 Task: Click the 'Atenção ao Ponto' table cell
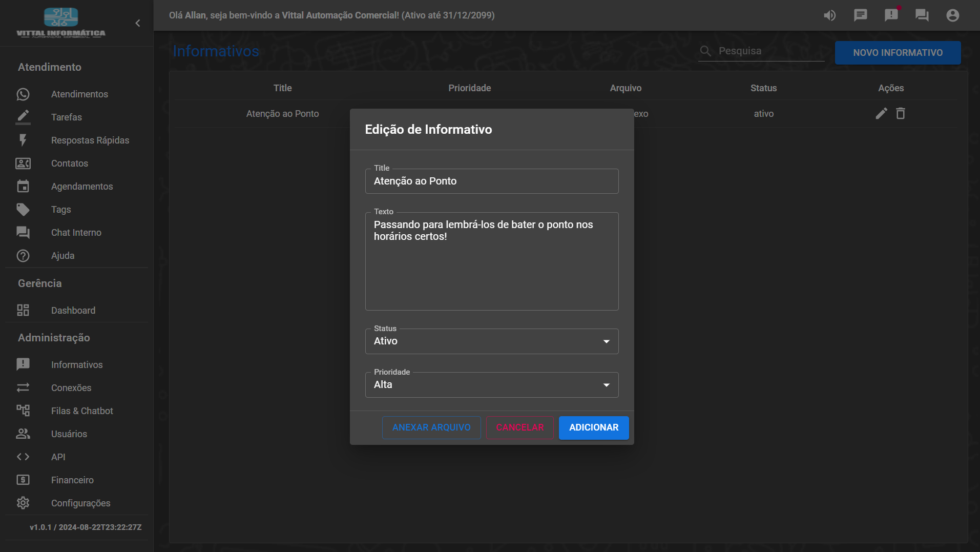[x=282, y=114]
